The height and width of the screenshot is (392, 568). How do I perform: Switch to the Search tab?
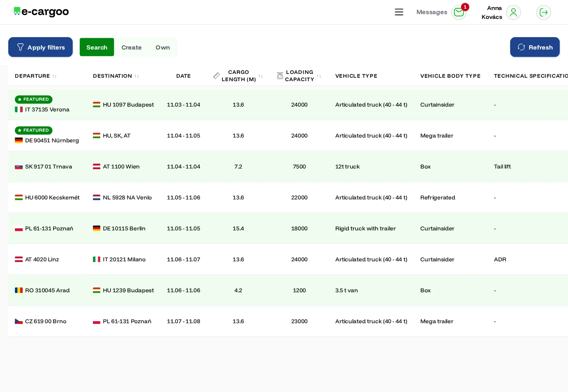point(97,47)
